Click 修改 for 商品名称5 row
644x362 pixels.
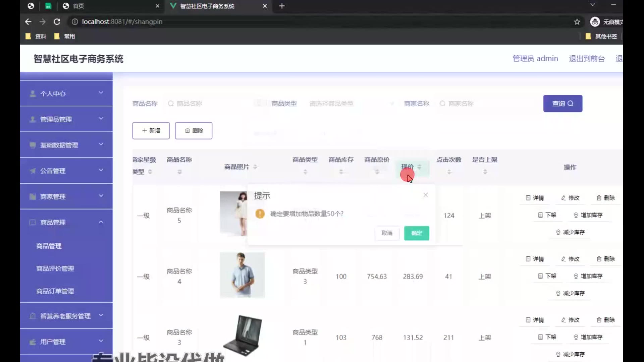click(x=570, y=198)
